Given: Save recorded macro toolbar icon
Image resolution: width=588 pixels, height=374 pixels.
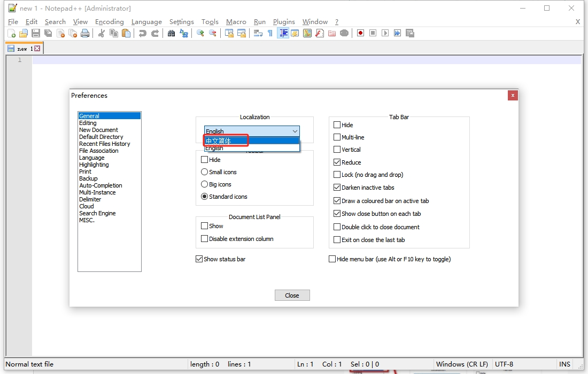Looking at the screenshot, I should [x=410, y=33].
